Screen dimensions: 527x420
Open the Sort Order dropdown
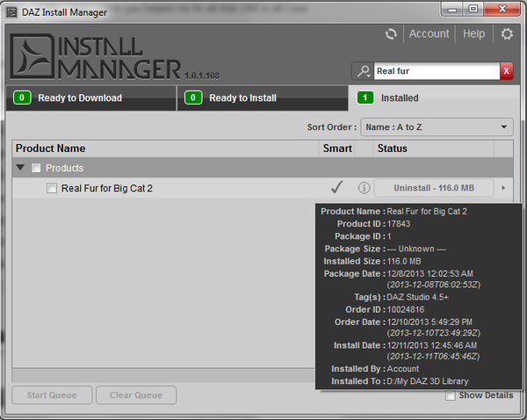pos(437,127)
